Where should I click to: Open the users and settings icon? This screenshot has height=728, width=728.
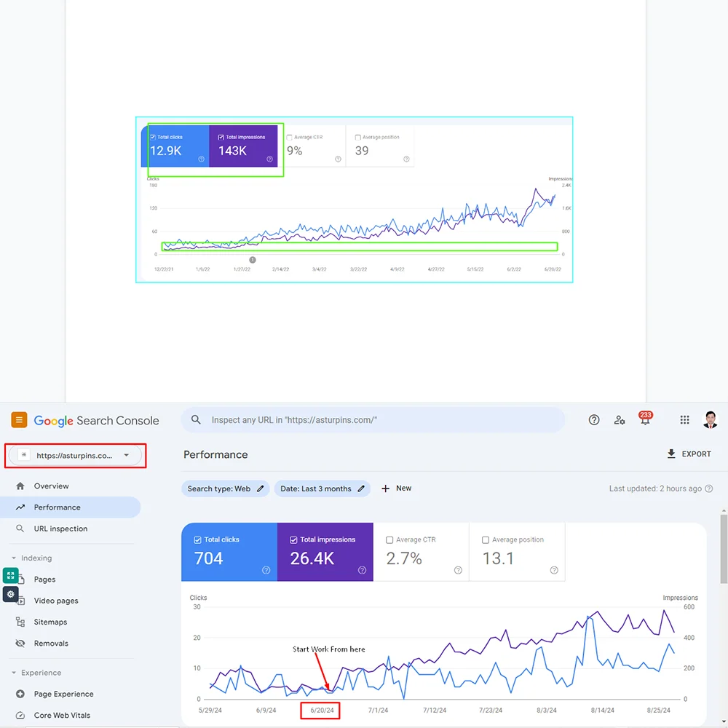click(620, 420)
